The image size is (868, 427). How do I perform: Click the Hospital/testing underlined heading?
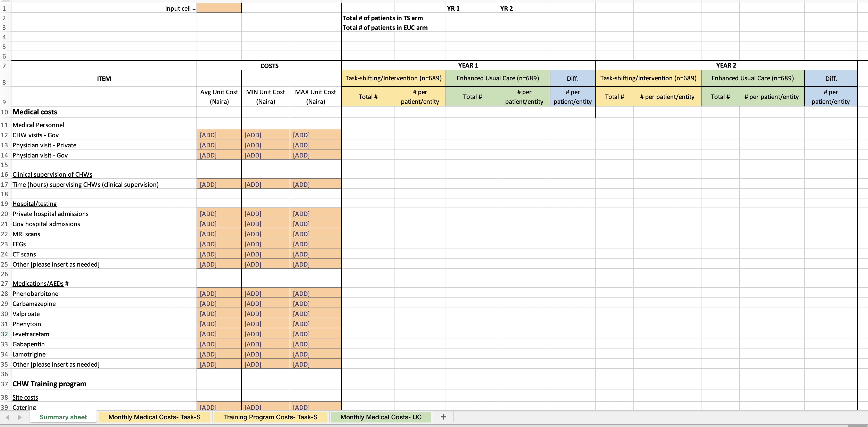click(x=34, y=204)
